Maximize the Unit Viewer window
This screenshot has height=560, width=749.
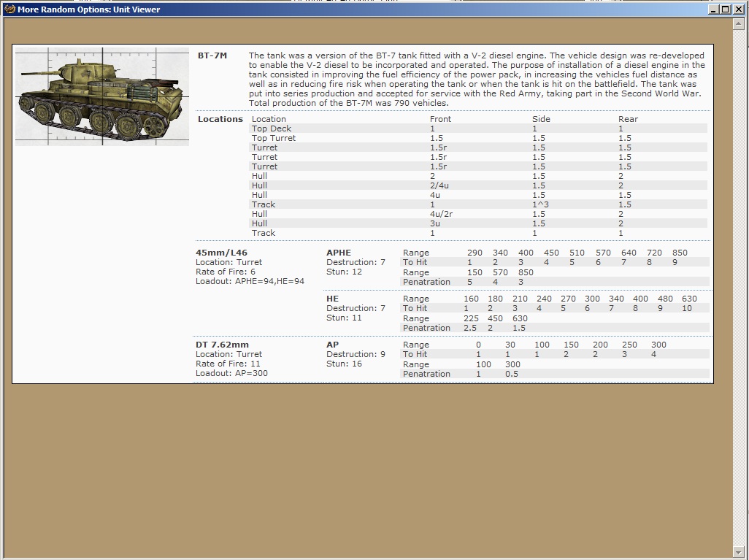[725, 9]
